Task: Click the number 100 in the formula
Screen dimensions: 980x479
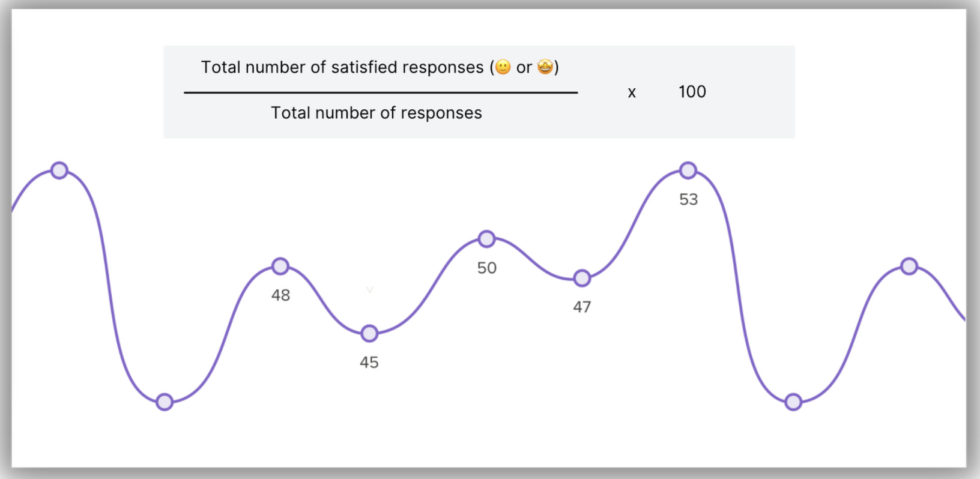Action: tap(692, 92)
